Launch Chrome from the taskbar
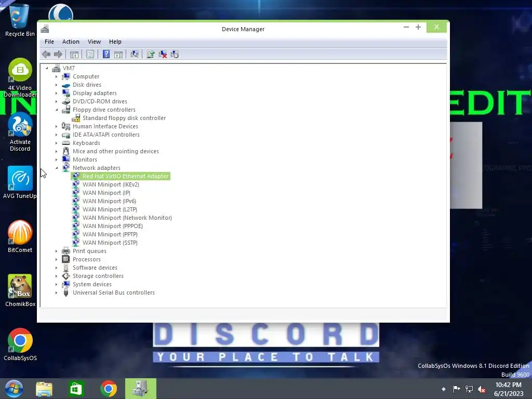Screen dimensions: 532x399 [x=108, y=389]
